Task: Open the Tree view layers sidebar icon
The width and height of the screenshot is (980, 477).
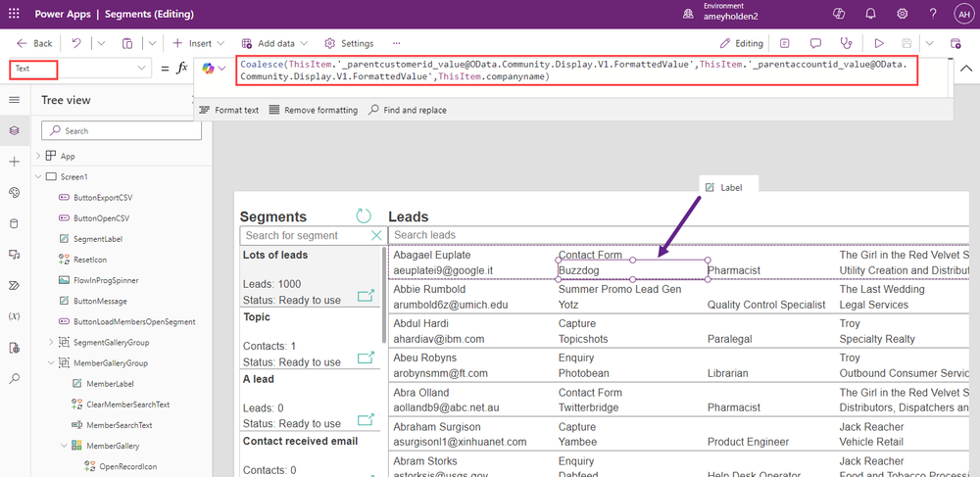Action: pos(15,130)
